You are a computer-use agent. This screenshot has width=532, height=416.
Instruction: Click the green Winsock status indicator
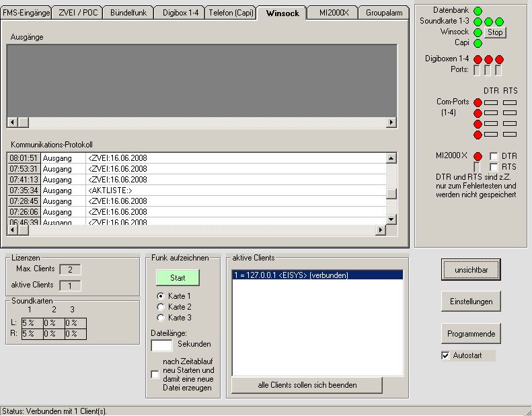pos(478,32)
